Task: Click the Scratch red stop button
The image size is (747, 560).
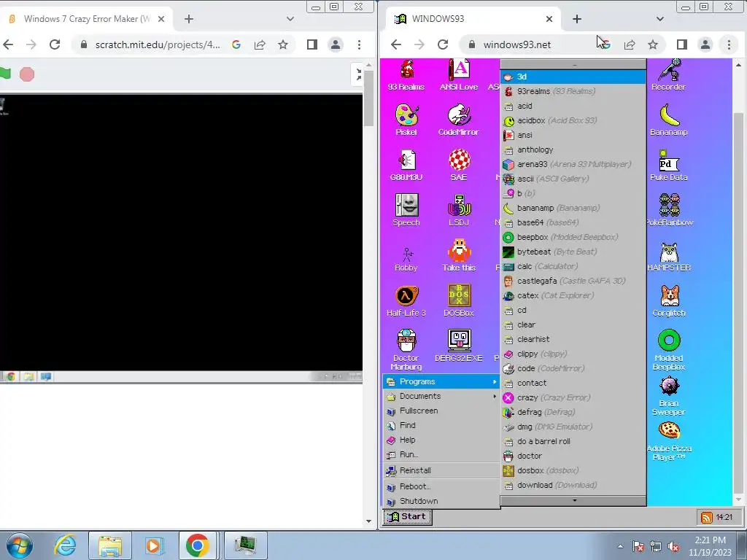Action: point(27,74)
